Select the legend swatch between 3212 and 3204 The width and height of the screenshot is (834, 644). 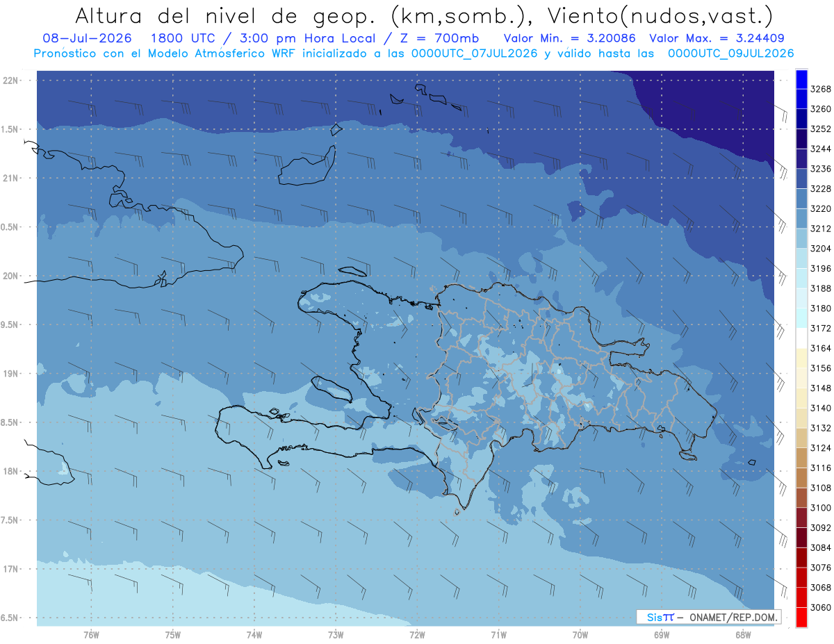click(x=801, y=239)
